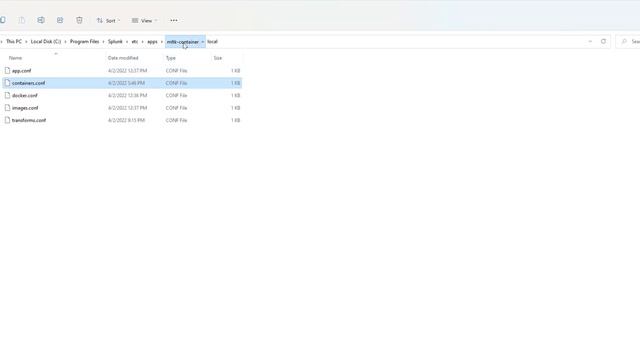This screenshot has height=360, width=640.
Task: Click the file icon next to containers.conf
Action: [7, 83]
